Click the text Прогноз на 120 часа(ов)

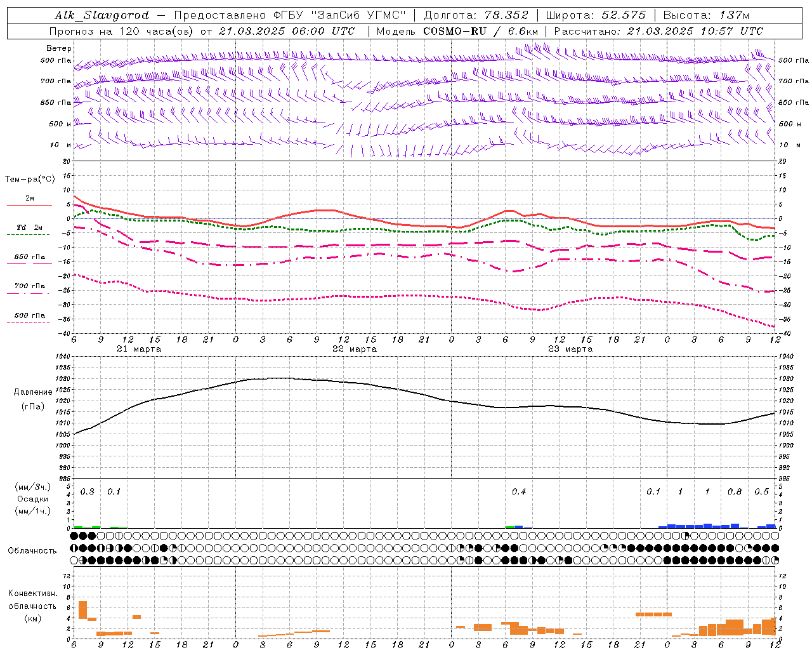[122, 31]
